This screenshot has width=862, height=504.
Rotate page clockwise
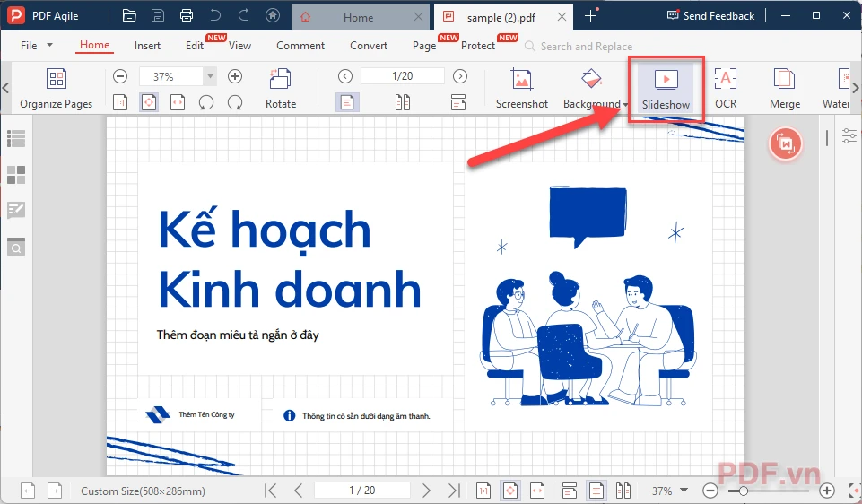tap(235, 102)
